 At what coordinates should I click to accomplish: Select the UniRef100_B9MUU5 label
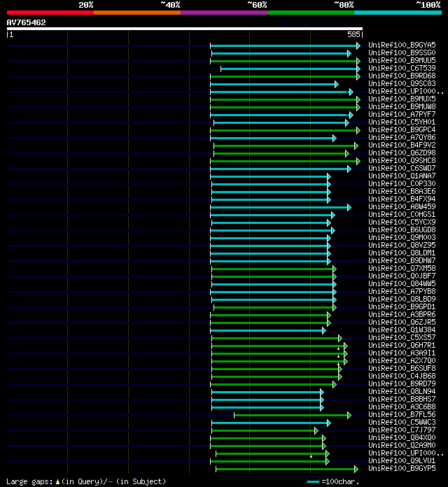(x=402, y=61)
